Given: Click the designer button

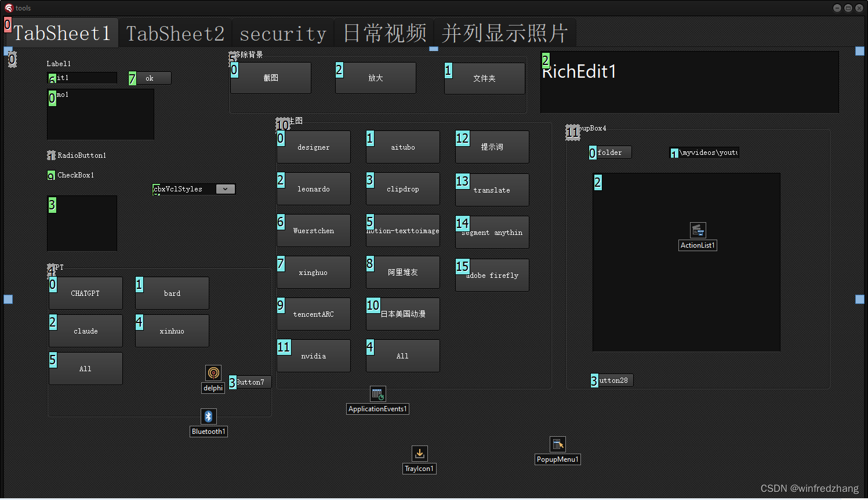Looking at the screenshot, I should point(314,147).
